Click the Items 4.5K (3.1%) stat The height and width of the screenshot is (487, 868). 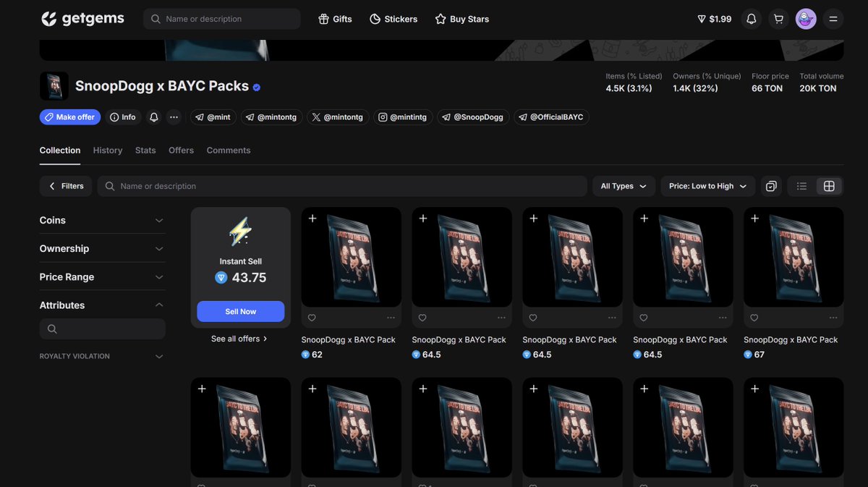click(x=634, y=82)
